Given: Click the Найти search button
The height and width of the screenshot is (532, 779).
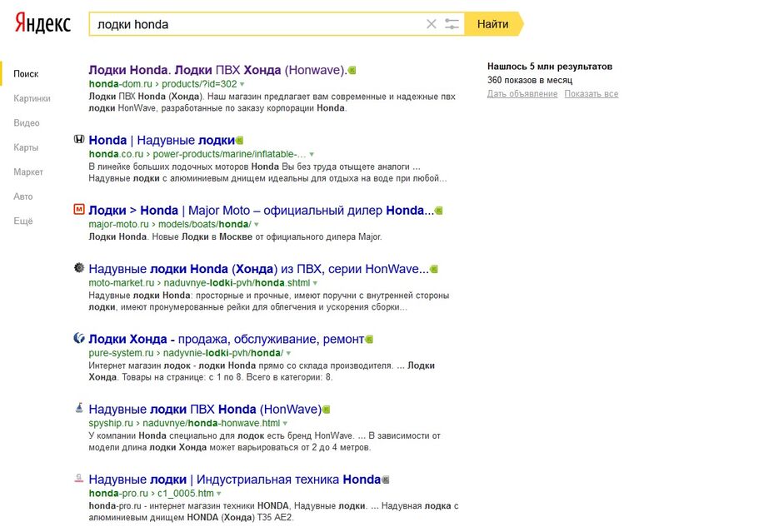Looking at the screenshot, I should [x=493, y=24].
